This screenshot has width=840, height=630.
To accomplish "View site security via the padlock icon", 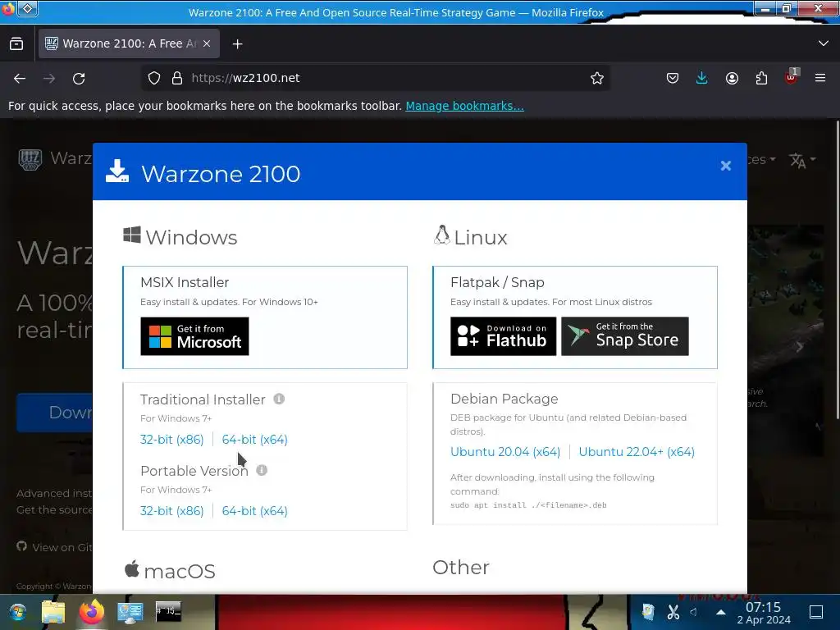I will pyautogui.click(x=177, y=78).
